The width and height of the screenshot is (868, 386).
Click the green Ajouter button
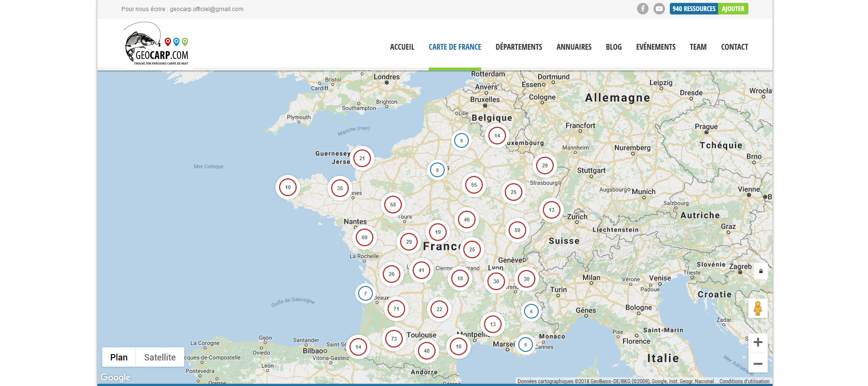733,9
